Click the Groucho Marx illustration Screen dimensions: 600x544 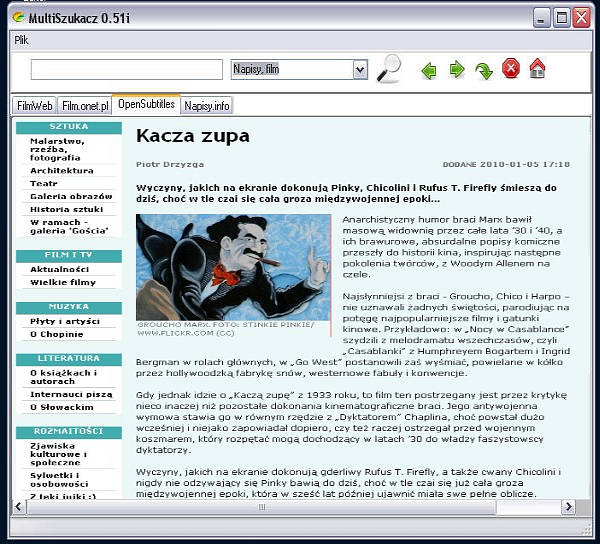click(x=233, y=267)
